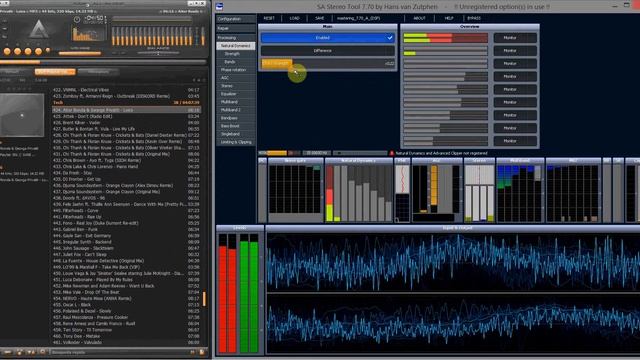Open AGC settings in sidebar
Screen dimensions: 640x360
236,78
